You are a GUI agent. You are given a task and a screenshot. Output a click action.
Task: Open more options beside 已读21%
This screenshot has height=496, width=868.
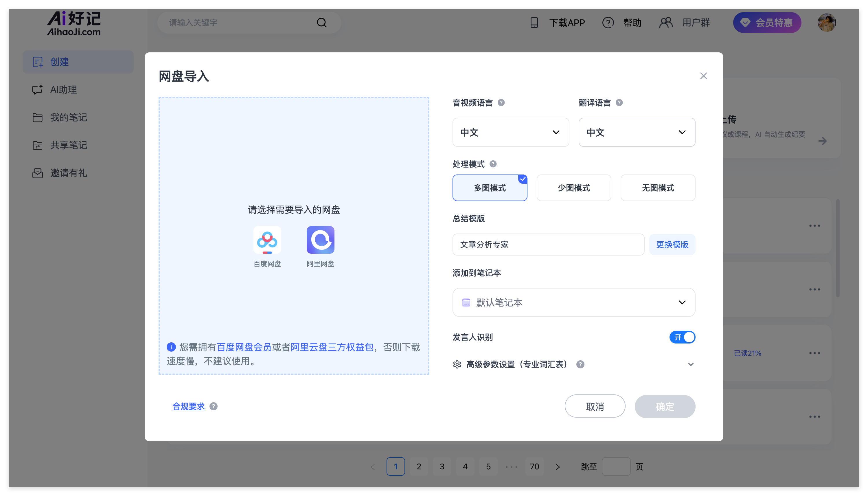(814, 353)
